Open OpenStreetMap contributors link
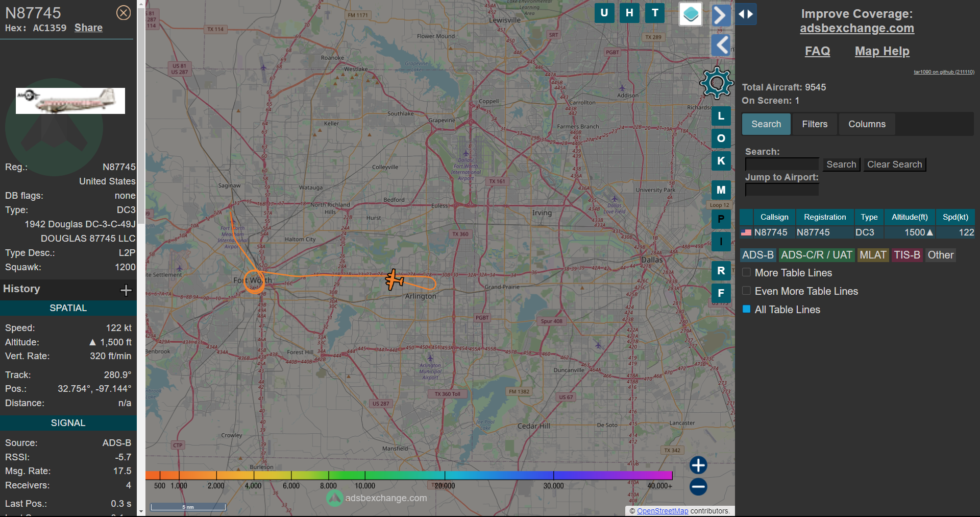The width and height of the screenshot is (980, 517). [x=663, y=511]
